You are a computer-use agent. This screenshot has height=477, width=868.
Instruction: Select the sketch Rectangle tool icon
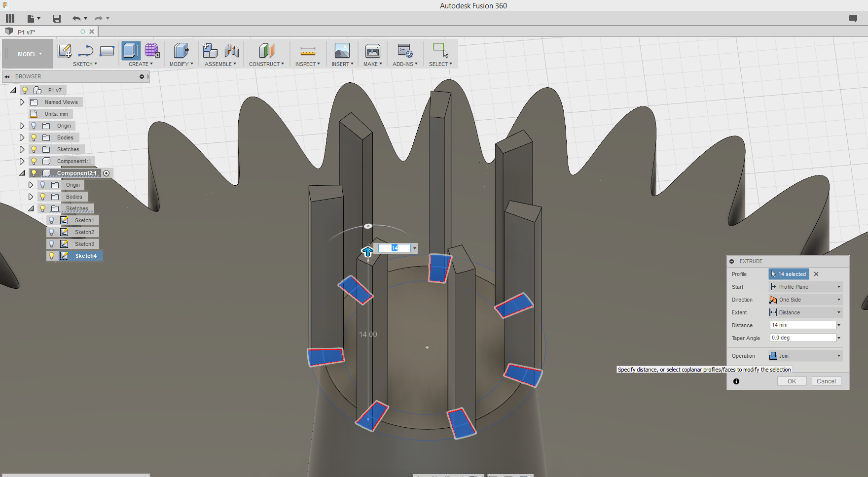coord(107,50)
